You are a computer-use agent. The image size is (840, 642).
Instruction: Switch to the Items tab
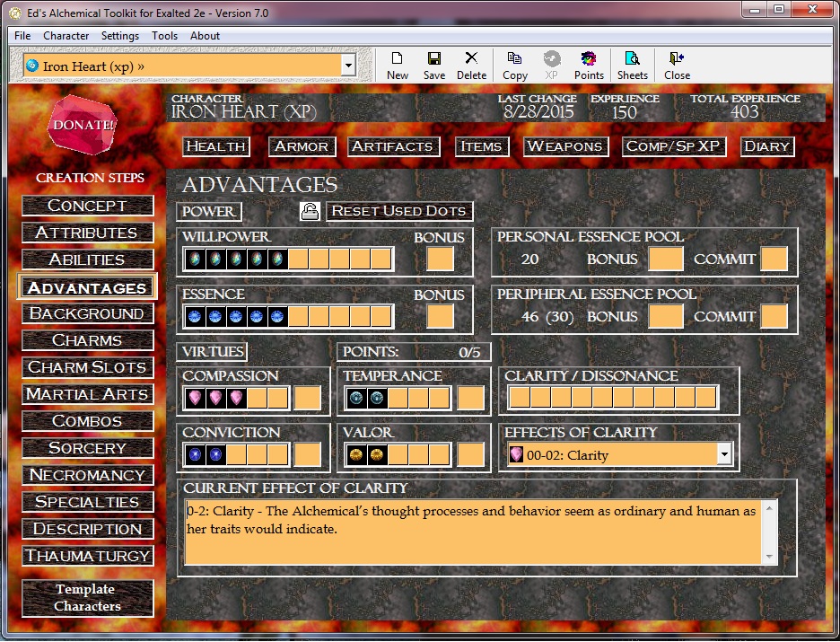(x=481, y=146)
